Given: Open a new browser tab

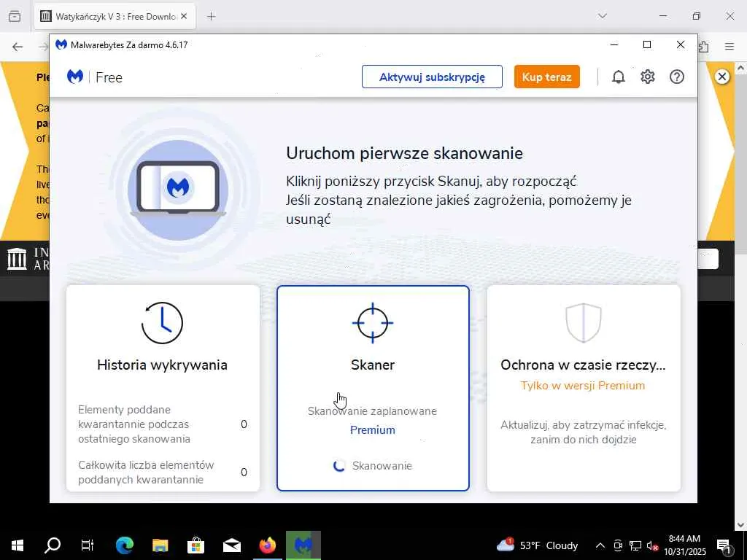Looking at the screenshot, I should click(x=211, y=17).
